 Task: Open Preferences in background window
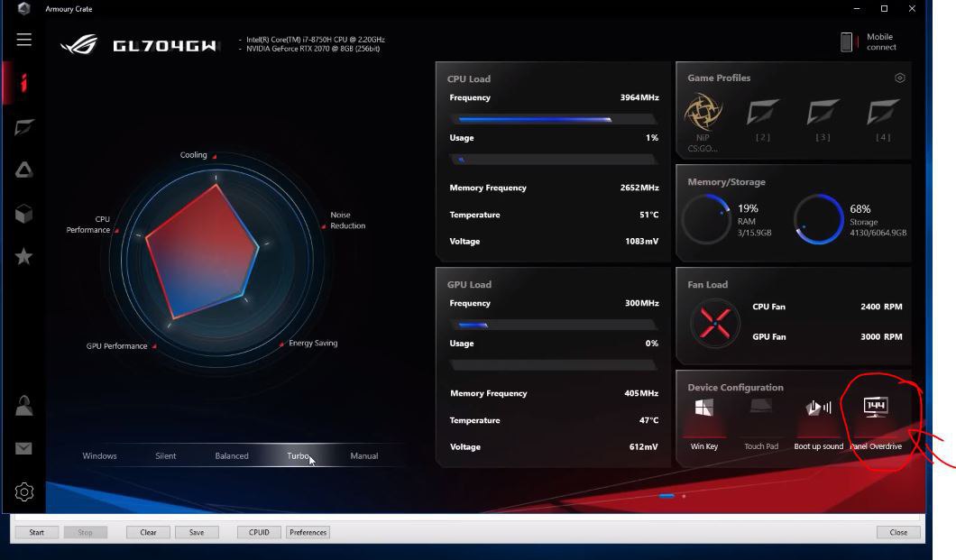tap(308, 532)
